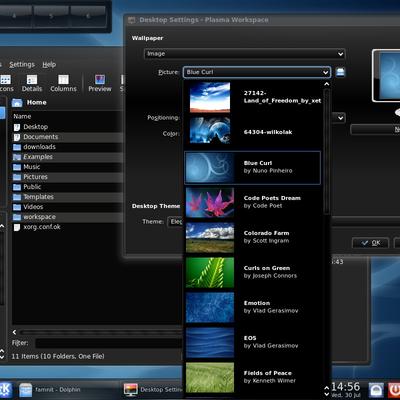Click the panel scroll arrows left of the clock
Viewport: 400px width, 400px height.
327,391
